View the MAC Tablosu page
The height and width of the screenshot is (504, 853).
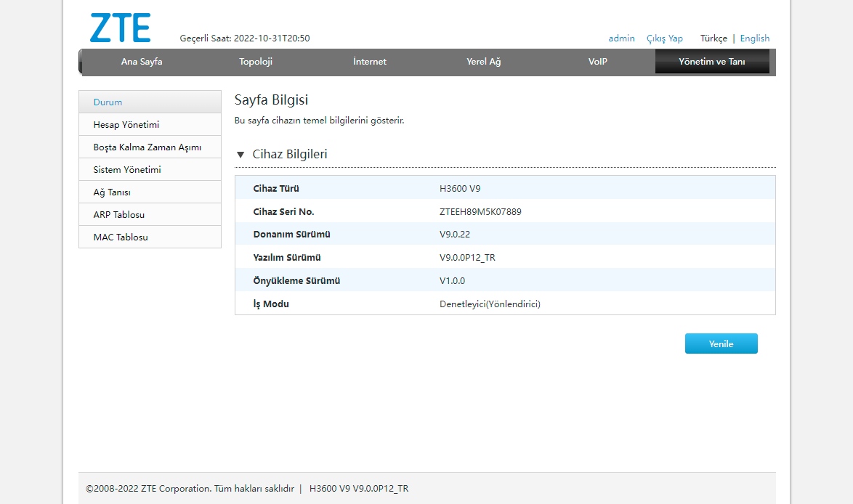pos(150,237)
